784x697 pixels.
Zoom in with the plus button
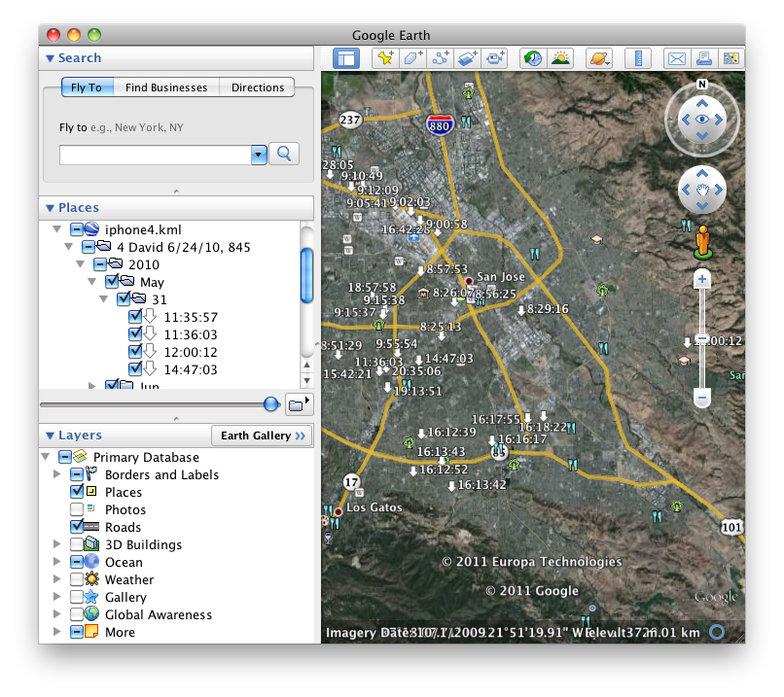[x=702, y=279]
